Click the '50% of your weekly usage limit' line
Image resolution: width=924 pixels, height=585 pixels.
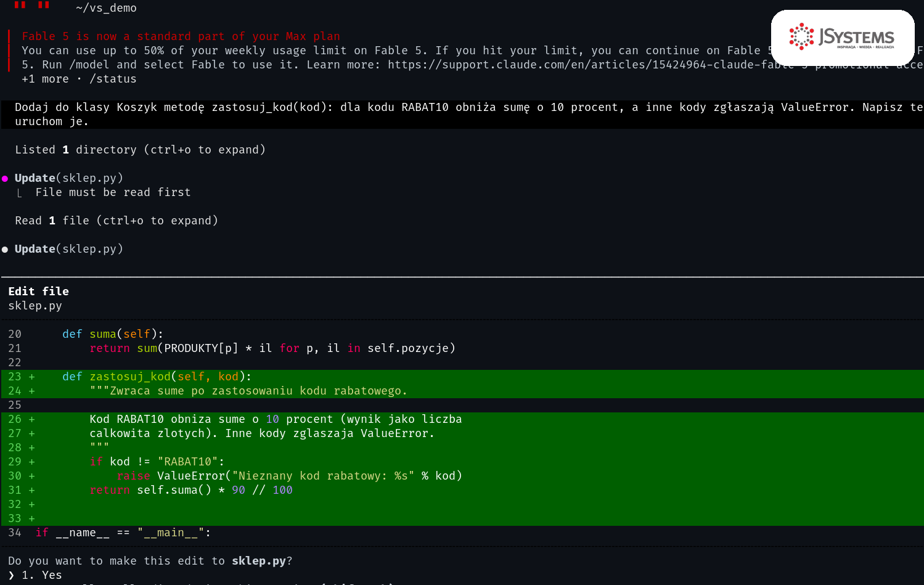point(472,51)
